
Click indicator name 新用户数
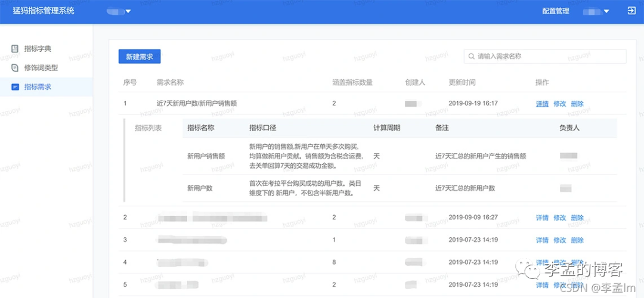tap(200, 188)
